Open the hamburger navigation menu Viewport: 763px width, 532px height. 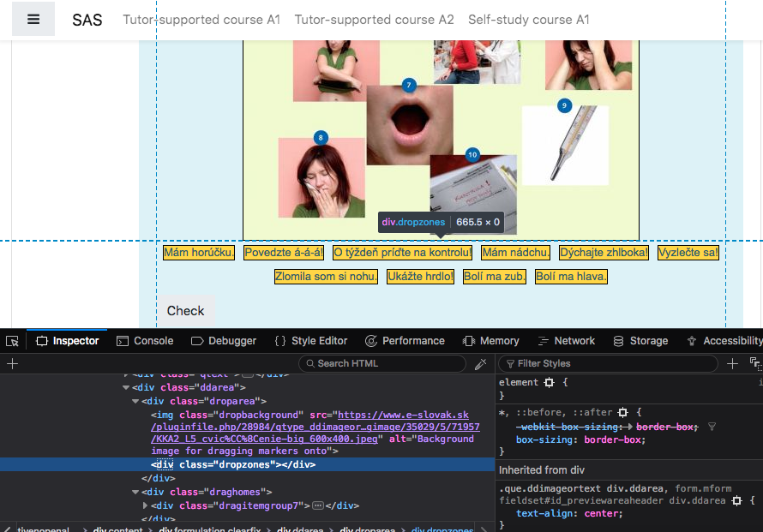[x=33, y=19]
